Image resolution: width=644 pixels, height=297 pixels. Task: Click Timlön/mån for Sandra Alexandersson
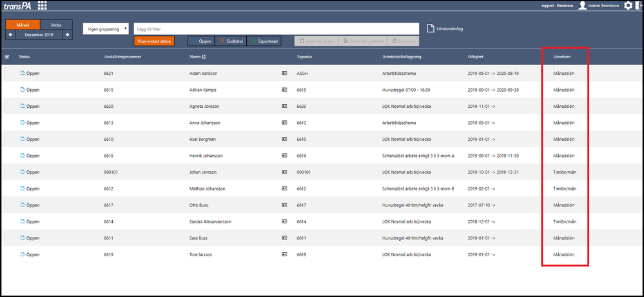coord(565,221)
